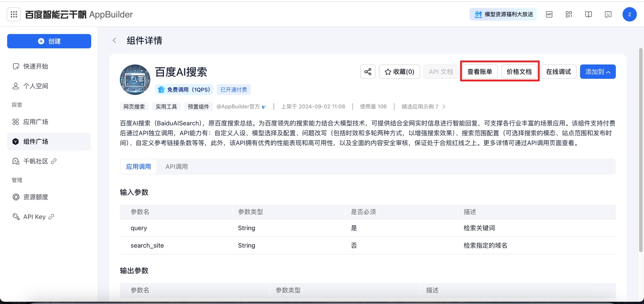644x304 pixels.
Task: Expand the 添加到 dropdown
Action: (598, 72)
